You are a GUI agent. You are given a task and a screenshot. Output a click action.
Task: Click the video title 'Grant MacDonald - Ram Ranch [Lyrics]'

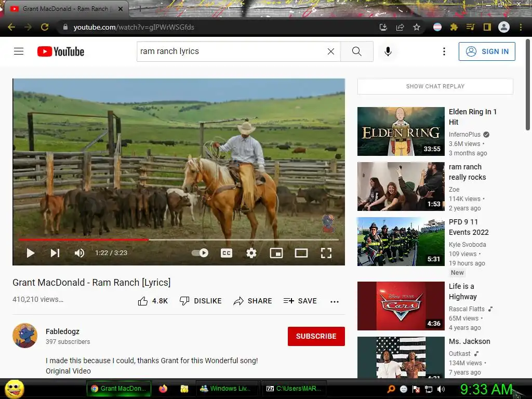point(91,283)
